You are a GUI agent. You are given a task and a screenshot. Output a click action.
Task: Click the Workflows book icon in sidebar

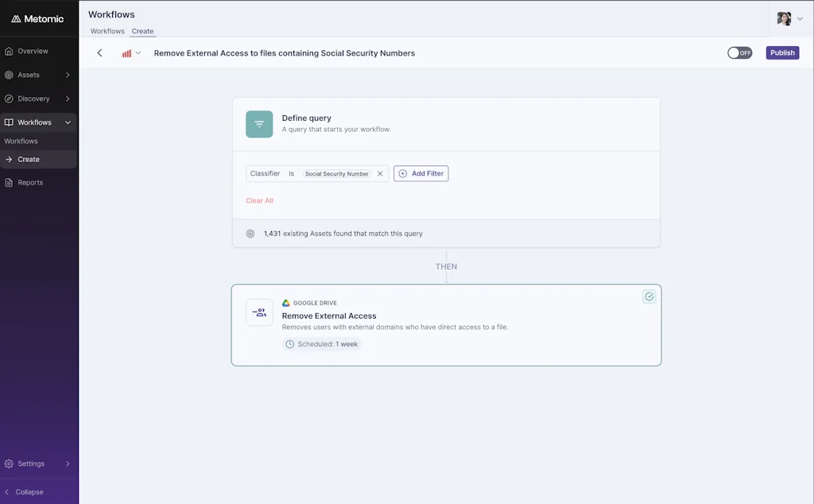(10, 122)
